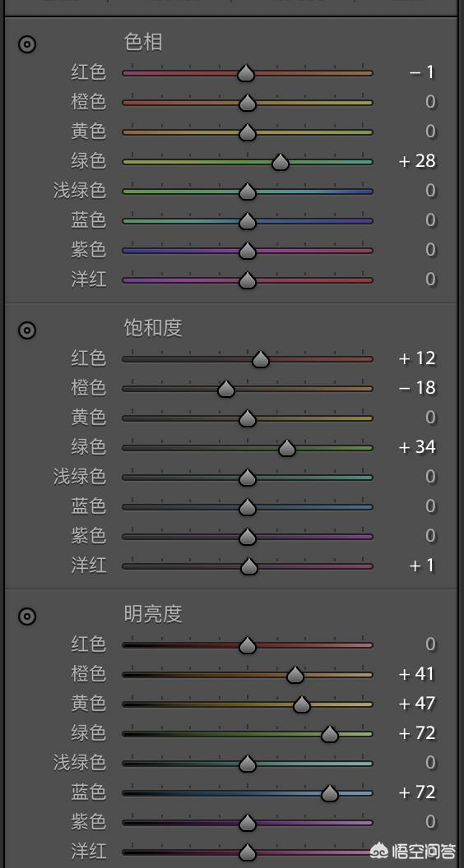Viewport: 464px width, 868px height.
Task: Click the 色相 section heading
Action: point(144,43)
